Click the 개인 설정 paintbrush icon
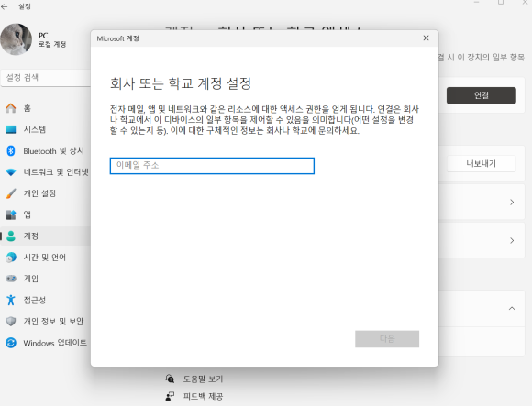The image size is (532, 406). tap(11, 193)
